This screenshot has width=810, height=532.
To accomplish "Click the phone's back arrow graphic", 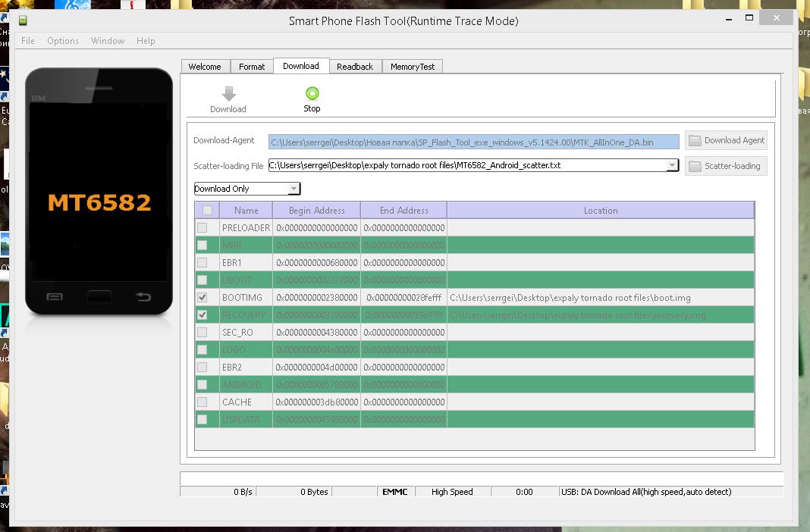I will click(x=143, y=296).
